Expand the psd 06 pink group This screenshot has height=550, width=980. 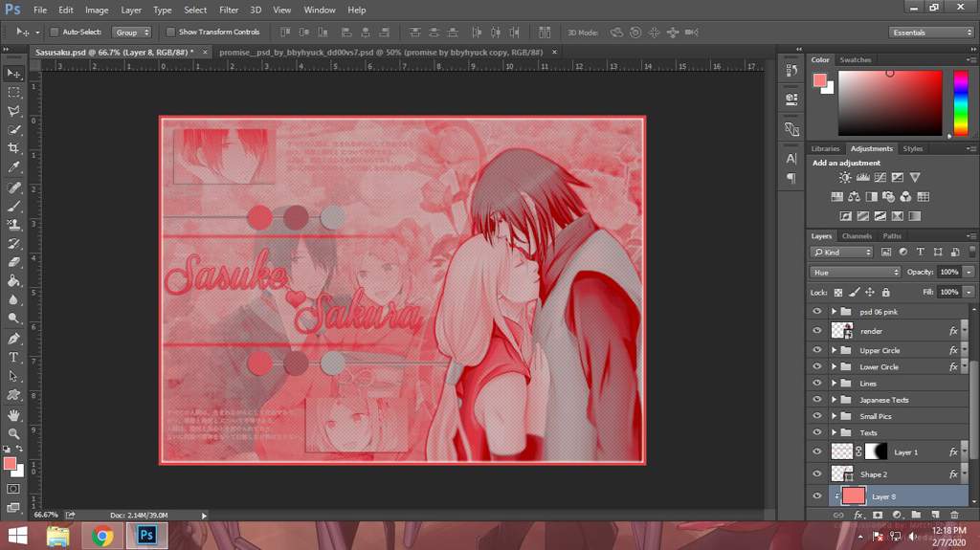click(834, 311)
